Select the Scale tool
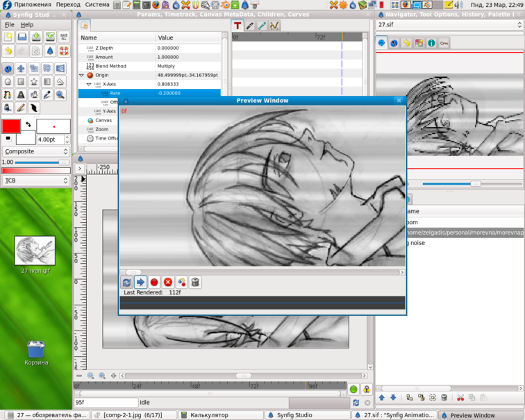Image resolution: width=525 pixels, height=420 pixels. 34,69
